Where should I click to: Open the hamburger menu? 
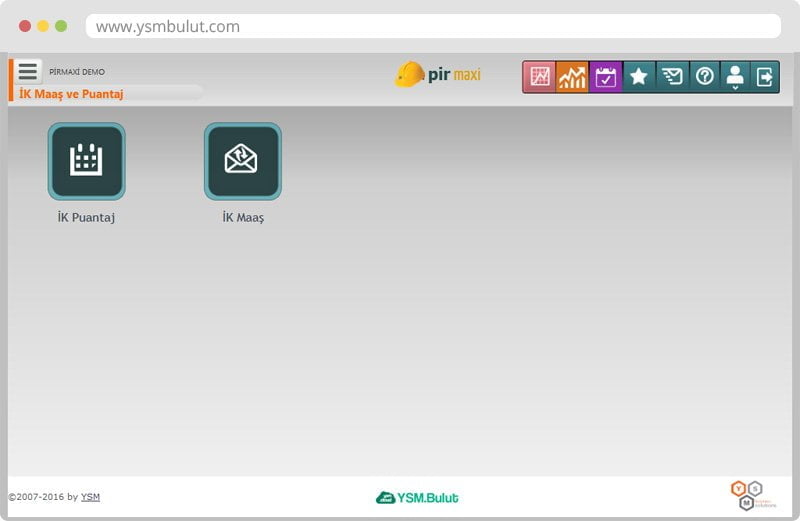click(x=27, y=71)
